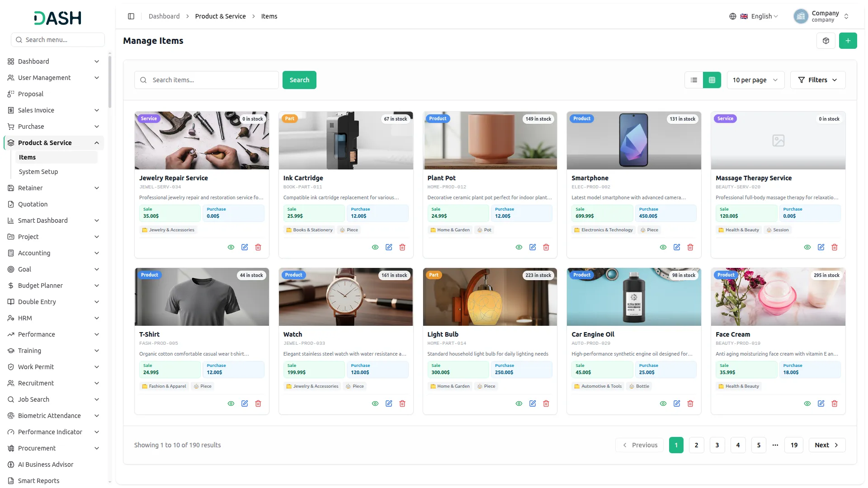This screenshot has height=488, width=868.
Task: Open Smart Reports in the sidebar
Action: coord(53,481)
